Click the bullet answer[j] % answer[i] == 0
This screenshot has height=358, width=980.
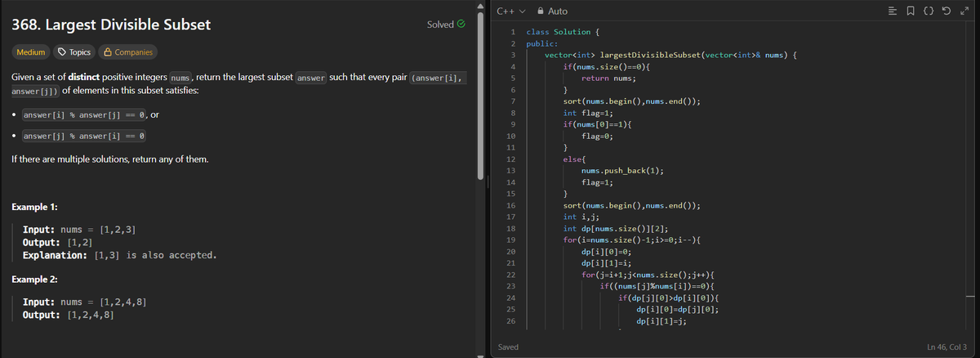pyautogui.click(x=84, y=136)
